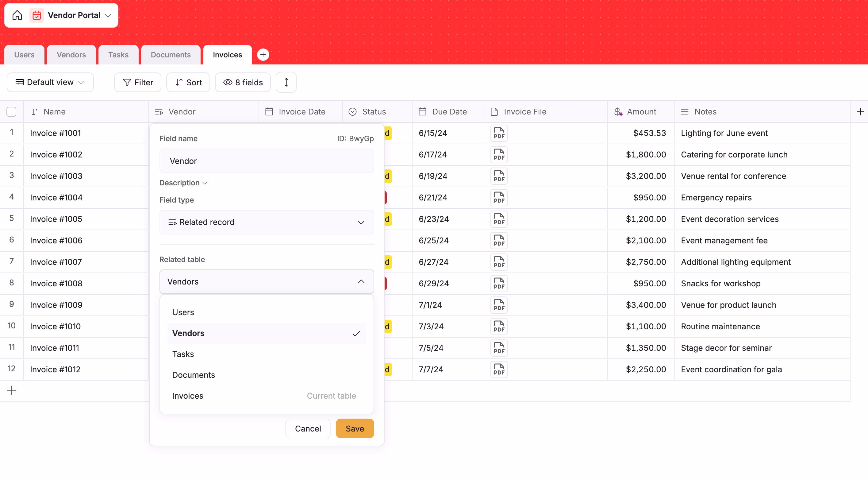Click the Save button in the field dialog
868x480 pixels.
355,428
